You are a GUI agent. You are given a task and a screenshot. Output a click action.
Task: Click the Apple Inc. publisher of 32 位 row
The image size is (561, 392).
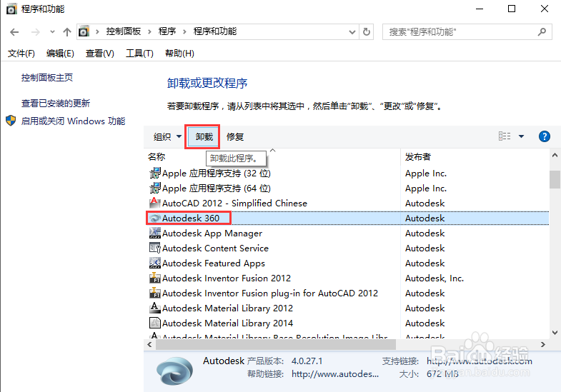pos(426,174)
